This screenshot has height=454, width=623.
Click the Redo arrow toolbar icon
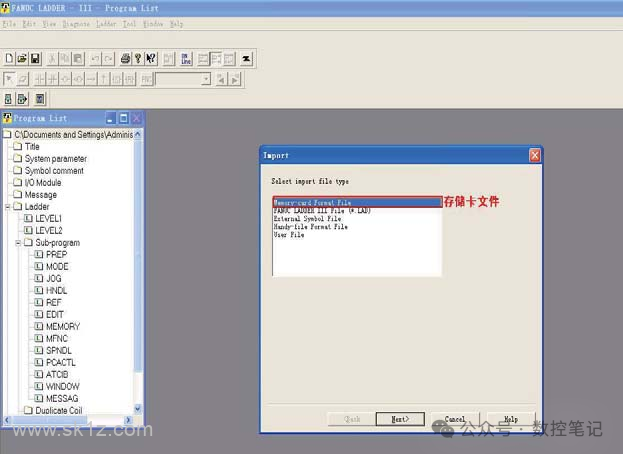pyautogui.click(x=108, y=59)
